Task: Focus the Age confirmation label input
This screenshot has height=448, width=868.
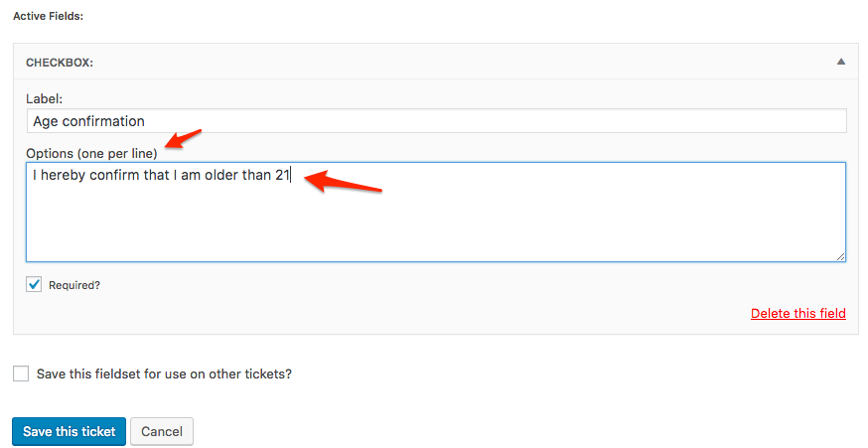Action: point(436,121)
